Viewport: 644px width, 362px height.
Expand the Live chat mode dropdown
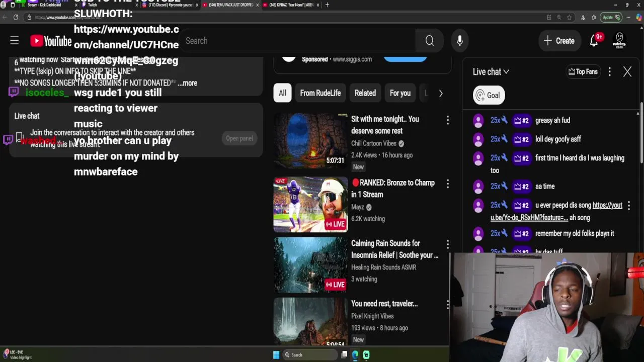tap(491, 72)
